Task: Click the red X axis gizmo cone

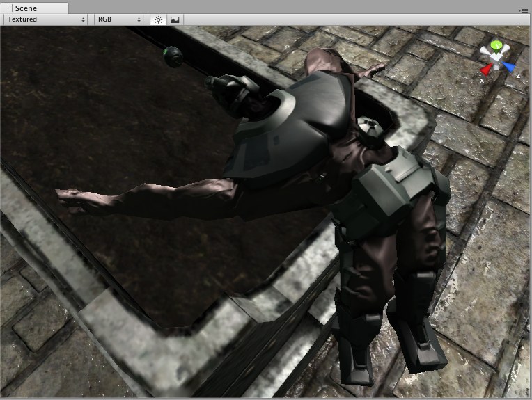Action: point(485,70)
